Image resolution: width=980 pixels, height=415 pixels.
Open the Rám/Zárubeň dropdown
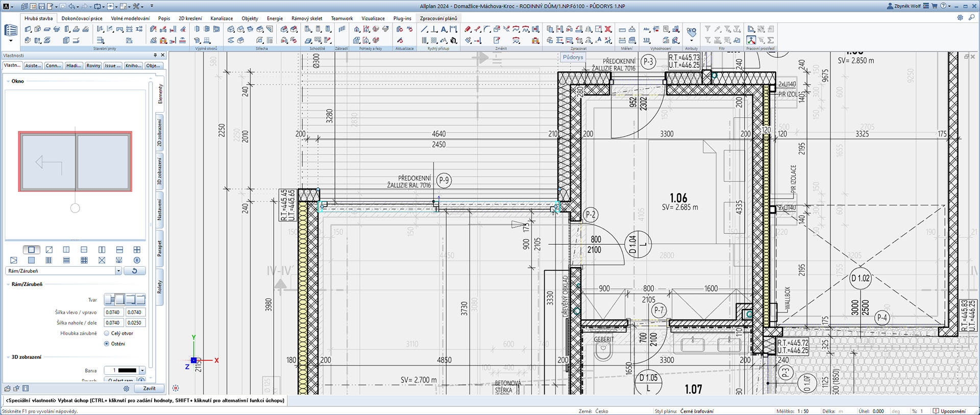click(118, 271)
